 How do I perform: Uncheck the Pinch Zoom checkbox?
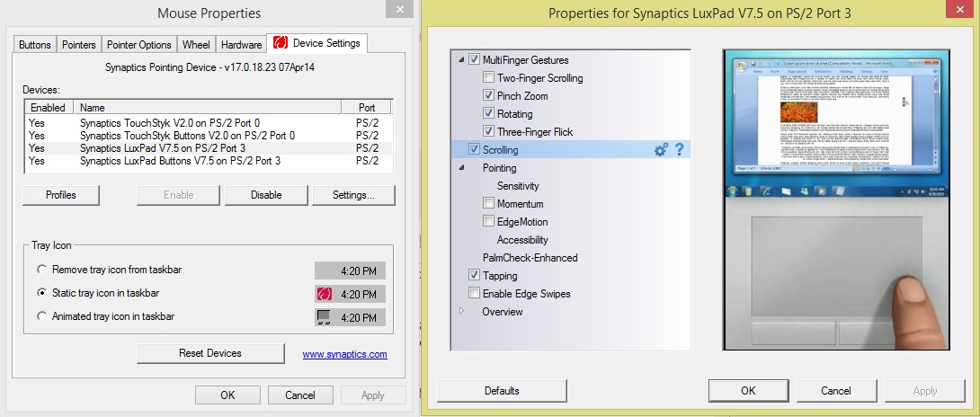488,95
